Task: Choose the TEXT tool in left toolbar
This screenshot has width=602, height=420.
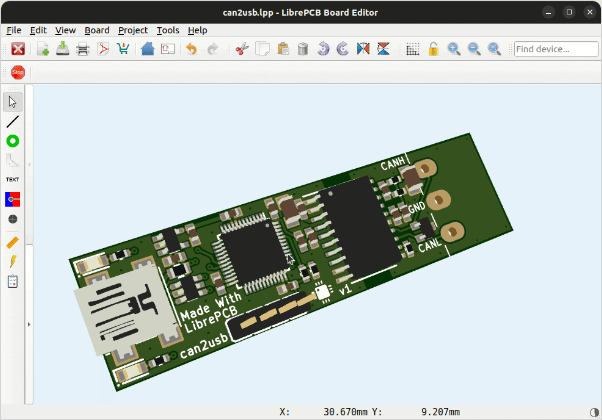Action: pyautogui.click(x=13, y=179)
